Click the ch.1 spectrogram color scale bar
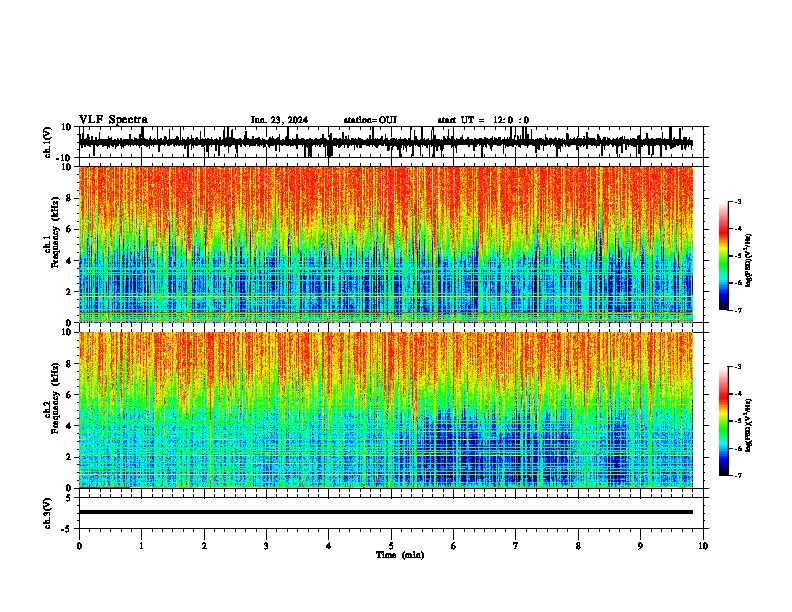The image size is (792, 612). tap(723, 256)
